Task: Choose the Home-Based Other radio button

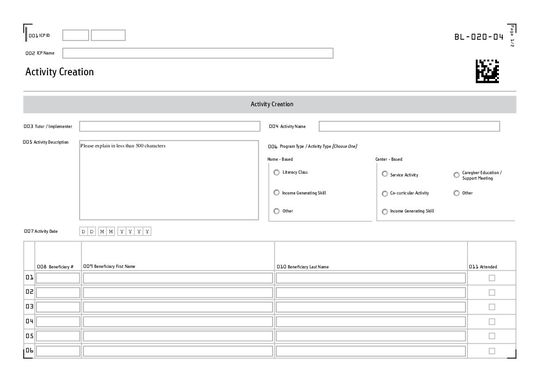Action: 277,211
